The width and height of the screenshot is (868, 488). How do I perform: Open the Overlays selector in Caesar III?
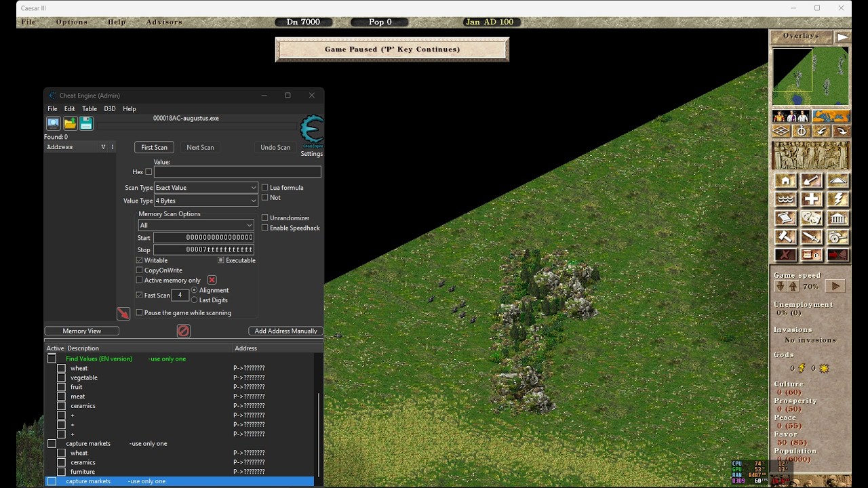(801, 36)
